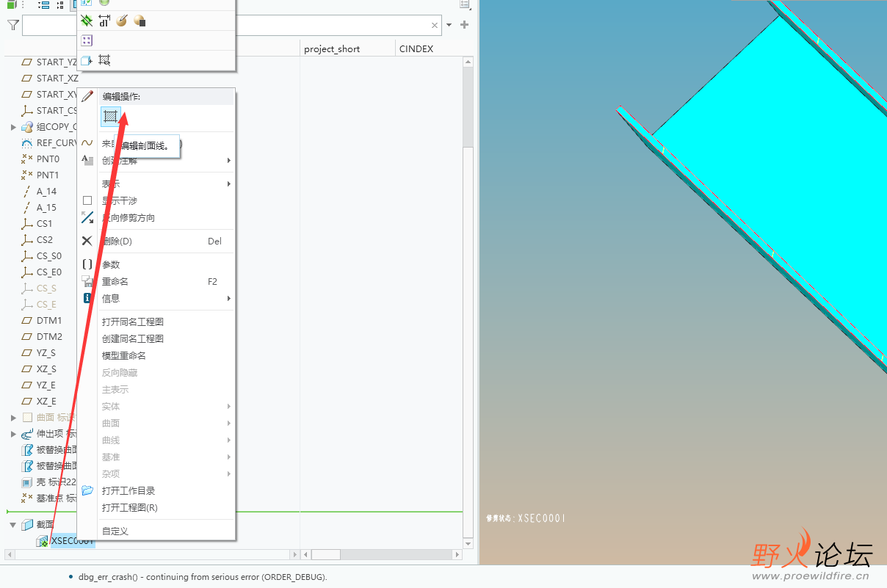Select XZ_E plane in the model tree
The height and width of the screenshot is (588, 887).
coord(46,401)
